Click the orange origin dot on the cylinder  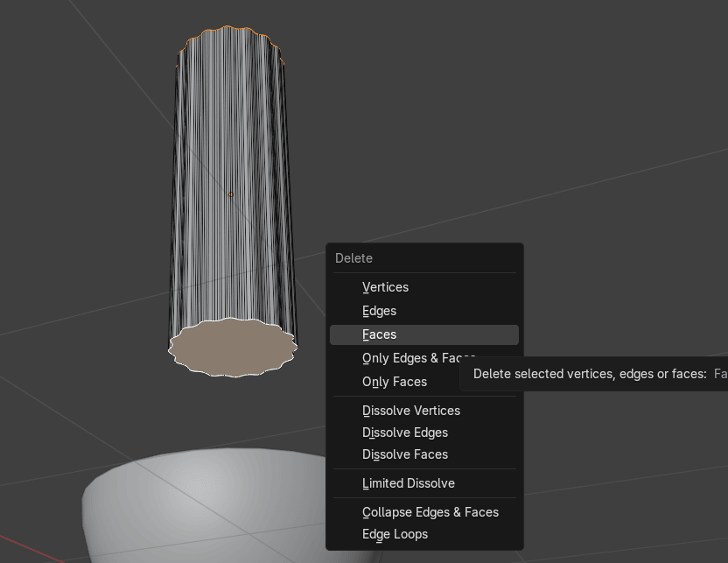point(231,194)
